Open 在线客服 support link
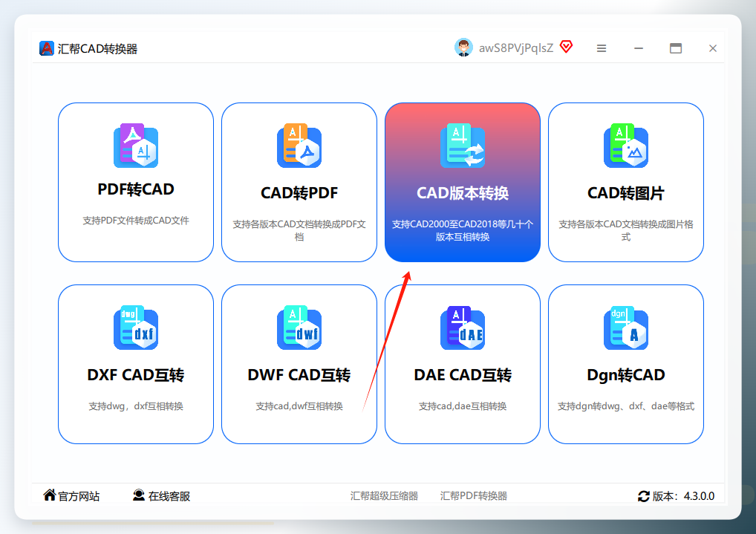This screenshot has height=534, width=756. point(169,496)
